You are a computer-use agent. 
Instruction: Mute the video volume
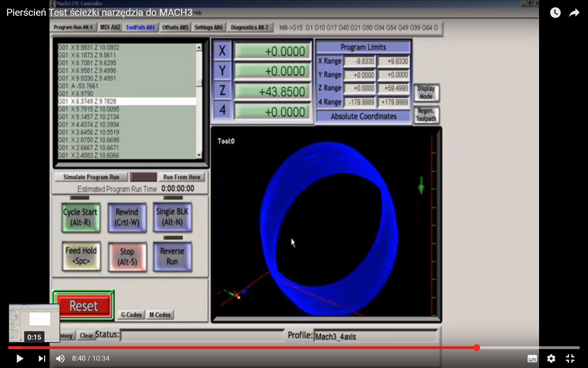[x=60, y=358]
